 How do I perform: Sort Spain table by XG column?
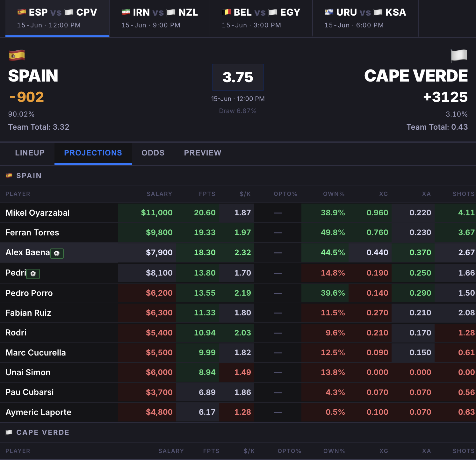click(384, 194)
